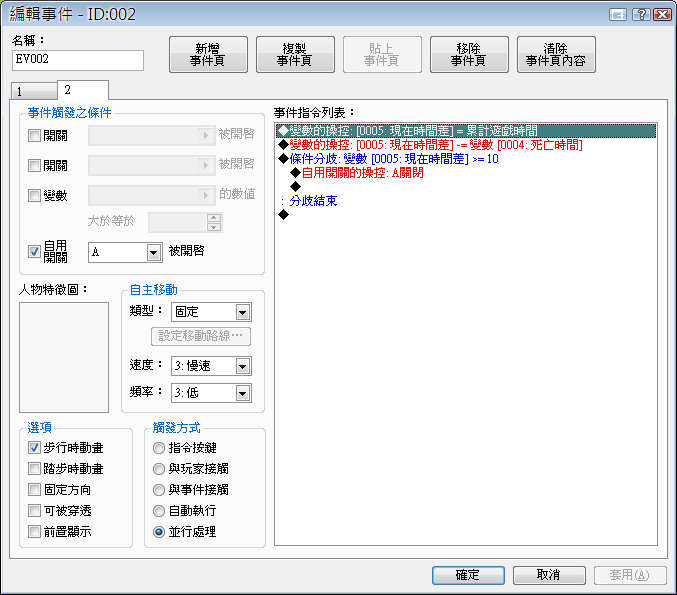This screenshot has width=677, height=595.
Task: Enable the 可被穿透 option
Action: click(x=34, y=510)
